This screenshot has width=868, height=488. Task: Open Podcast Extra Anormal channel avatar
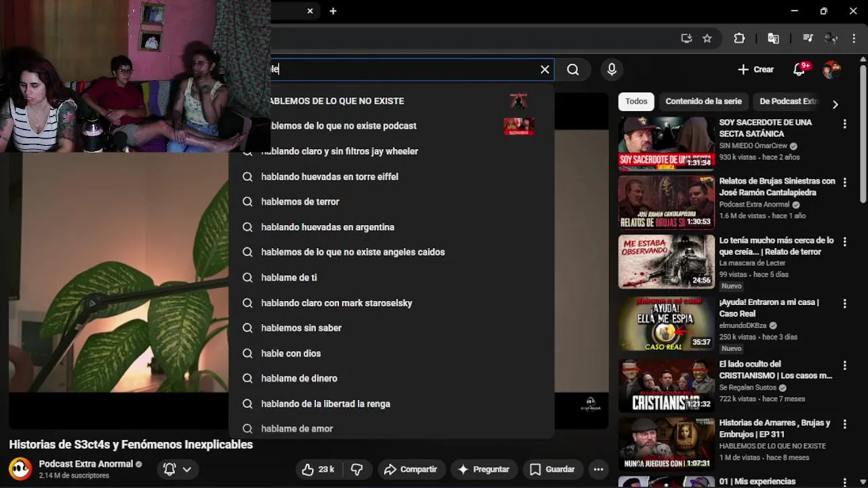[x=20, y=469]
